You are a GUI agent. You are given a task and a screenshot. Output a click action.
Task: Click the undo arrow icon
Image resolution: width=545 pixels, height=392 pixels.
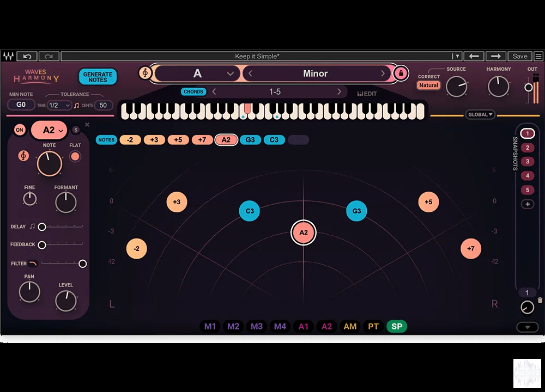27,56
